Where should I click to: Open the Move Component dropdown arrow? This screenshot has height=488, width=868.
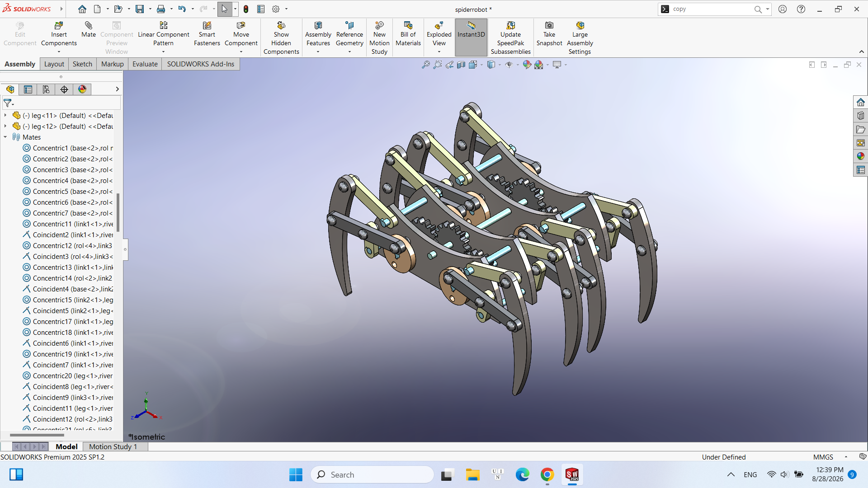click(x=241, y=52)
